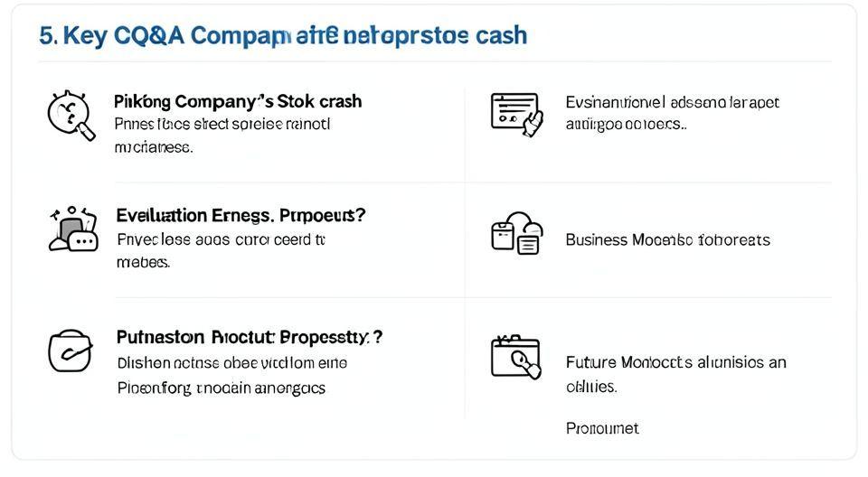Click the face with magnifying glass icon
Screen dimensions: 868x477
pyautogui.click(x=71, y=115)
